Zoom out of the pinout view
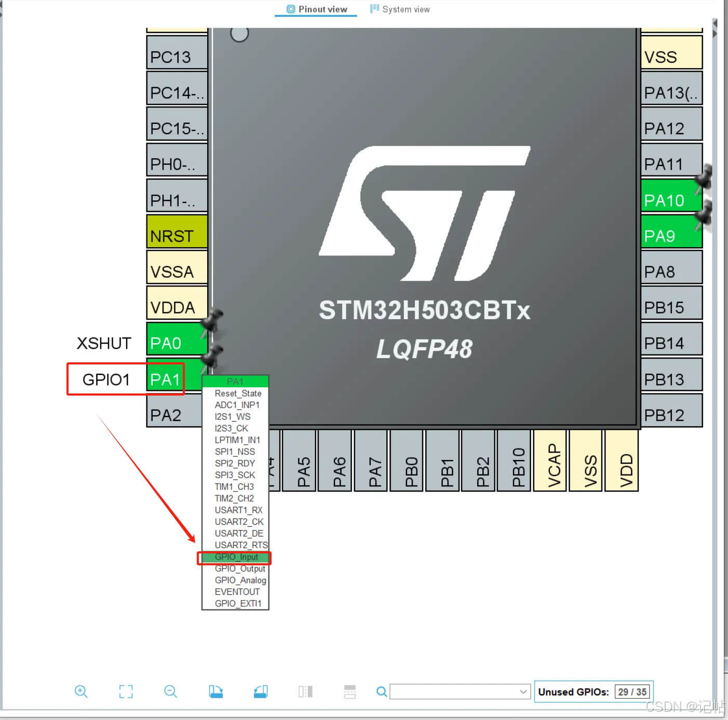The width and height of the screenshot is (728, 720). (171, 691)
